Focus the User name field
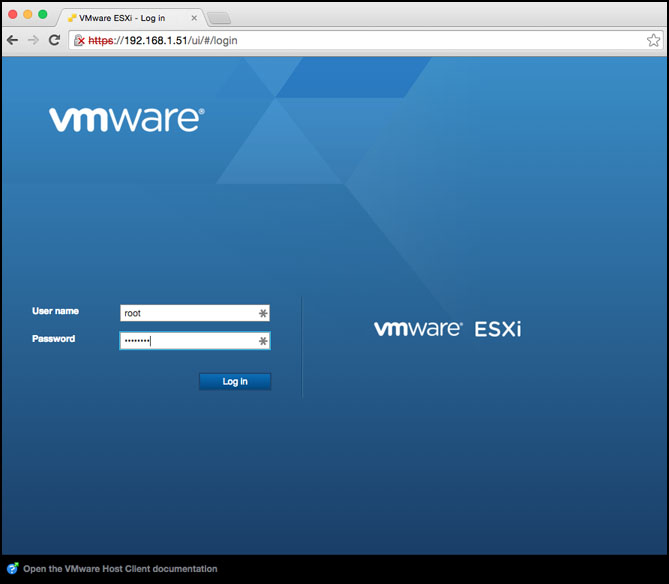The width and height of the screenshot is (669, 584). (x=195, y=313)
